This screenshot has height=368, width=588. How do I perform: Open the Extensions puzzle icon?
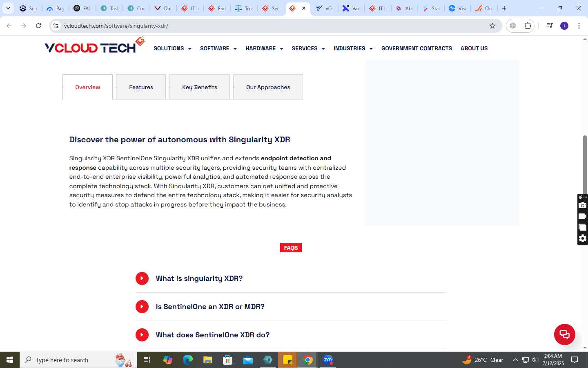coord(528,26)
